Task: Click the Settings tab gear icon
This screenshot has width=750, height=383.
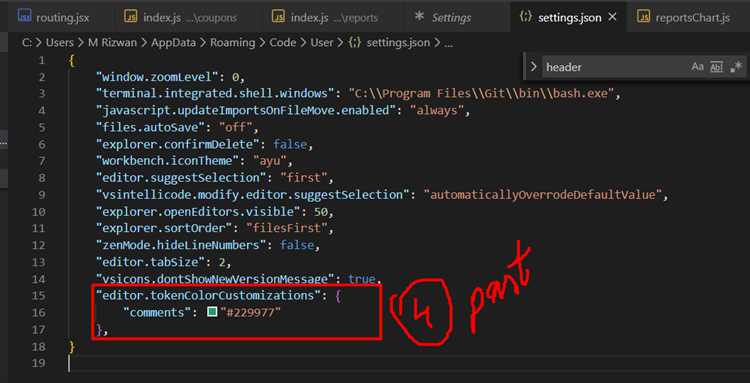Action: coord(419,16)
